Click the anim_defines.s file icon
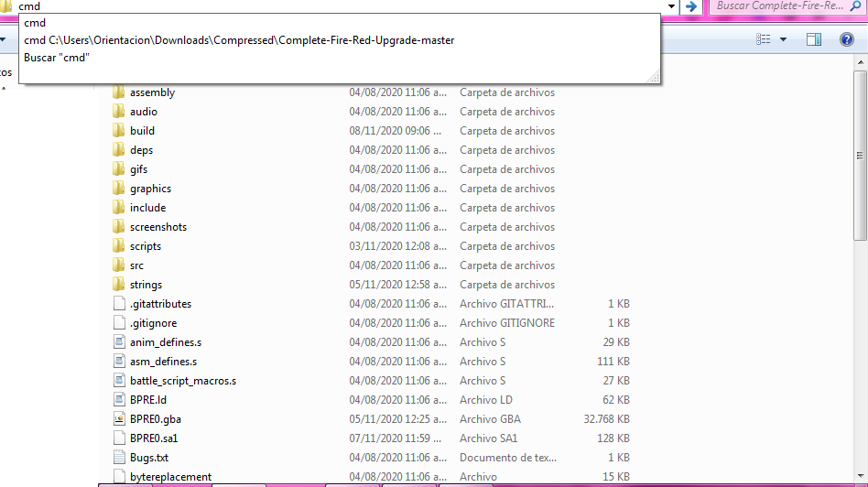 pos(118,342)
